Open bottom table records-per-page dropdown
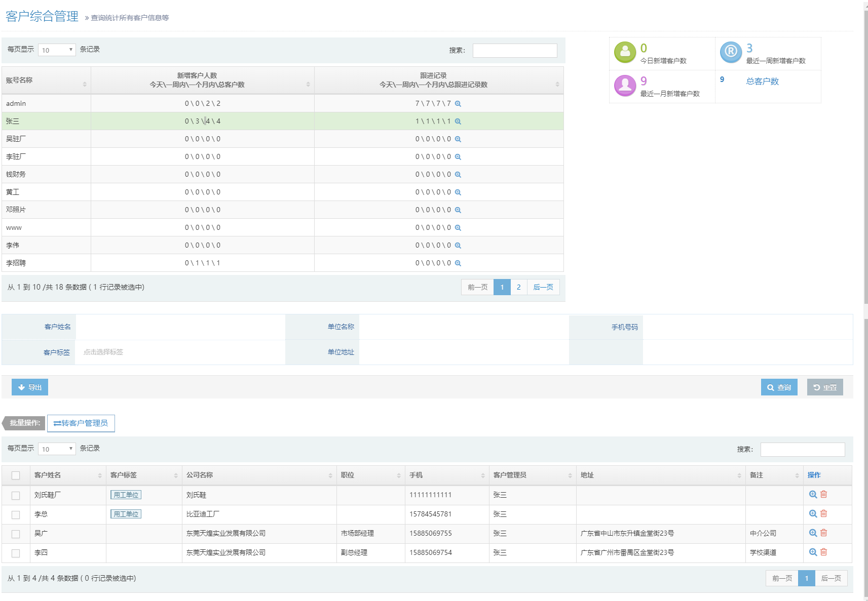Image resolution: width=868 pixels, height=601 pixels. click(57, 449)
